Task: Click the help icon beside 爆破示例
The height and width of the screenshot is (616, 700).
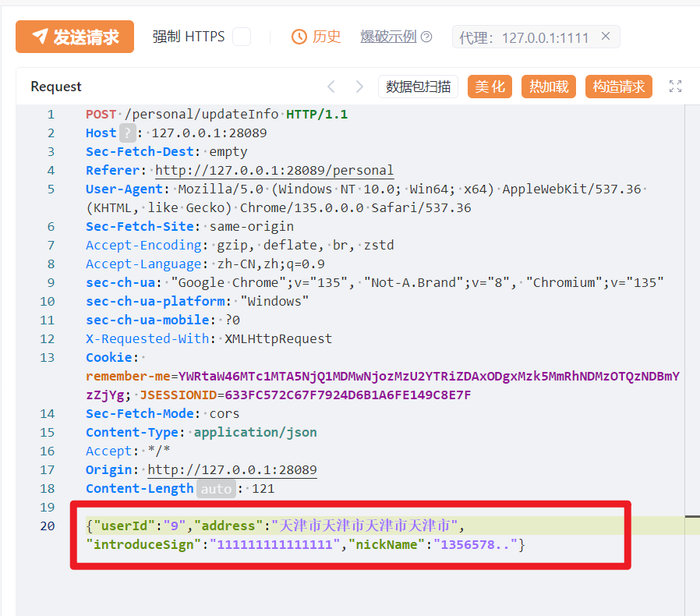Action: pyautogui.click(x=426, y=37)
